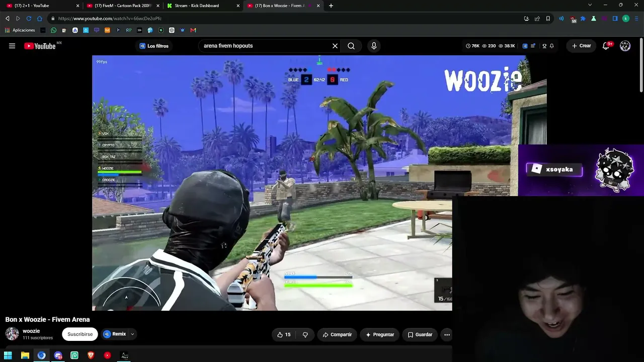Open the 76K clock stat in the header
This screenshot has width=644, height=362.
(x=472, y=46)
